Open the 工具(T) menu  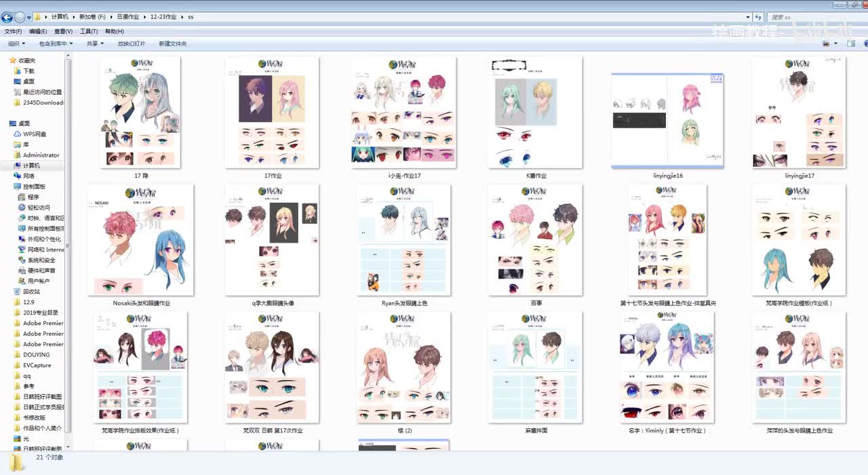89,31
